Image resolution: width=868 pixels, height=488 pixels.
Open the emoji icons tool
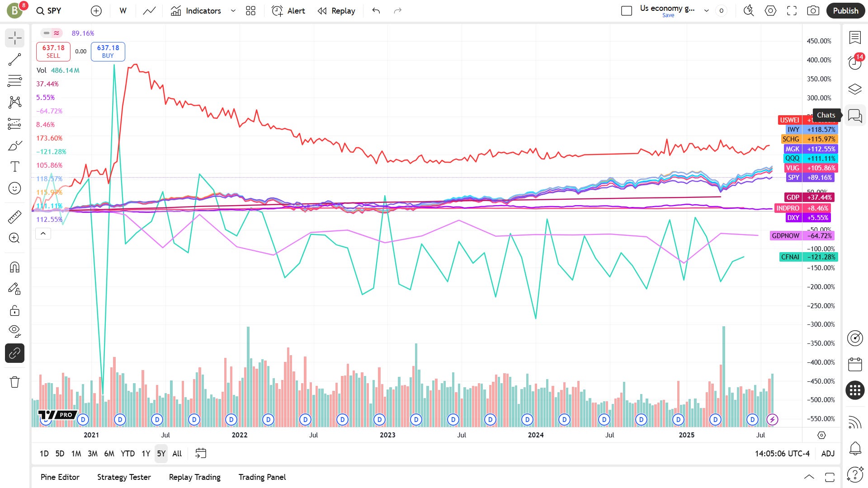14,188
